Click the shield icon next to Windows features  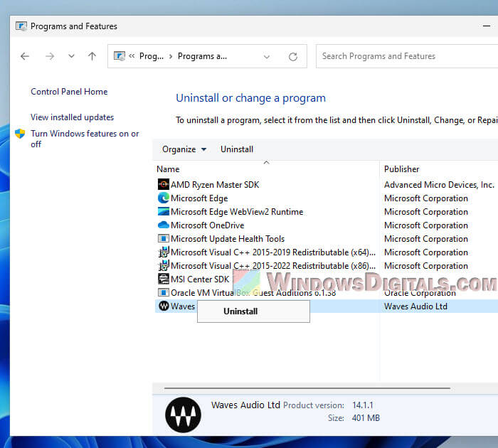point(20,134)
